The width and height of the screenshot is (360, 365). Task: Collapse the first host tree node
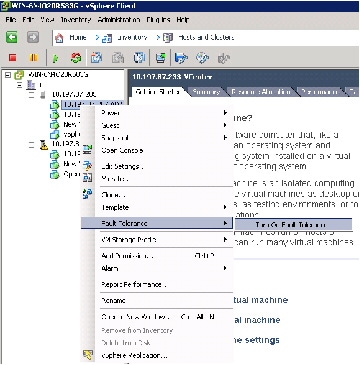click(32, 95)
